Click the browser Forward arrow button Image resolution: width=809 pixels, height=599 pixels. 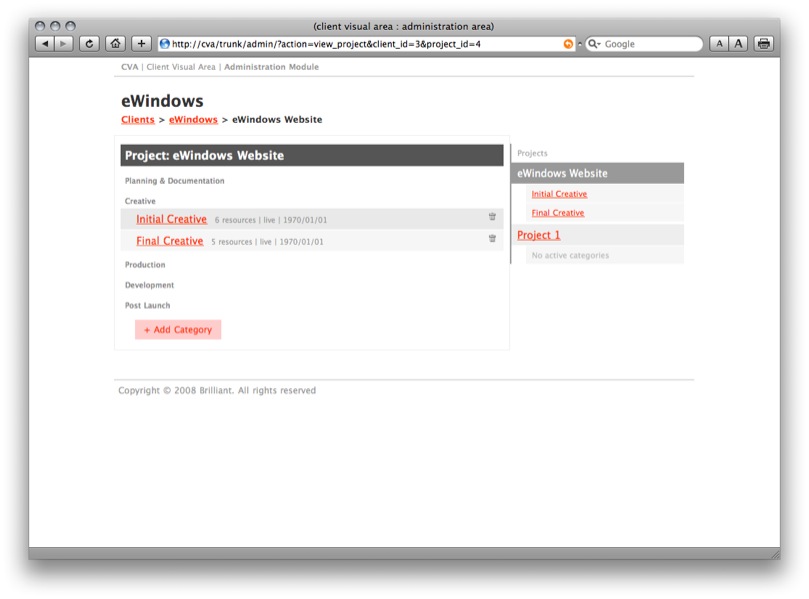click(x=64, y=44)
